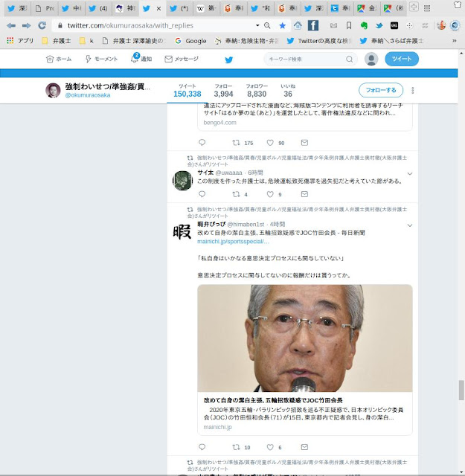Image resolution: width=465 pixels, height=476 pixels.
Task: Click the フォローする button
Action: pos(381,90)
